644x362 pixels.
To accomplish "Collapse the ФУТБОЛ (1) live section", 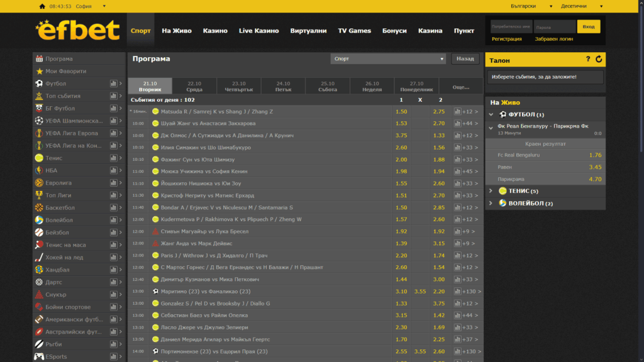I will click(491, 114).
